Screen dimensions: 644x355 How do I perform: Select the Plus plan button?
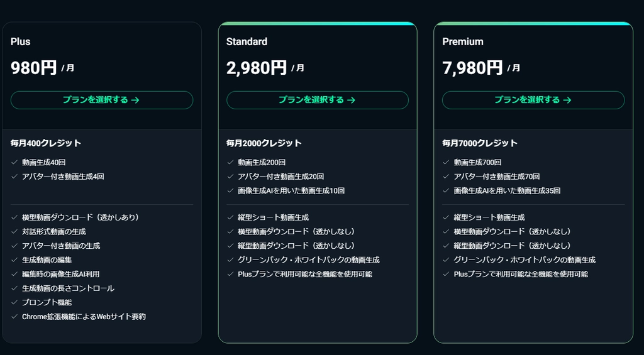click(102, 100)
